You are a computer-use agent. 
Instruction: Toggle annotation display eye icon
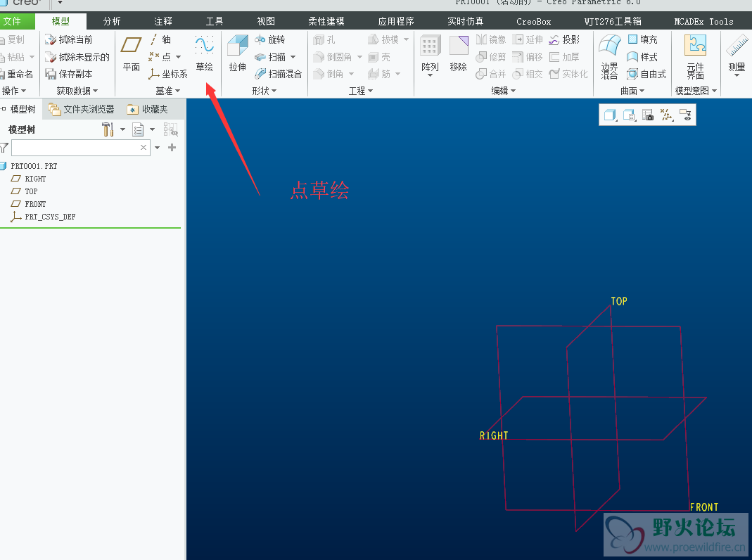pyautogui.click(x=685, y=115)
